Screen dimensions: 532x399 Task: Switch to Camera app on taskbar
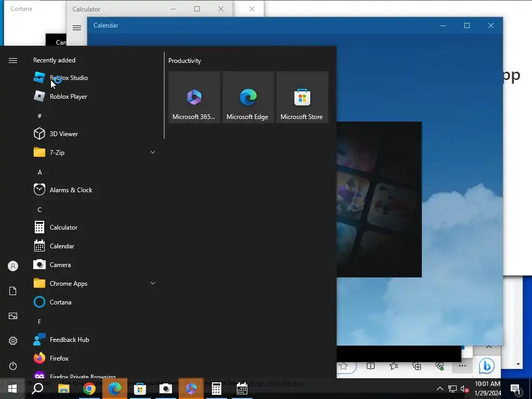coord(166,389)
